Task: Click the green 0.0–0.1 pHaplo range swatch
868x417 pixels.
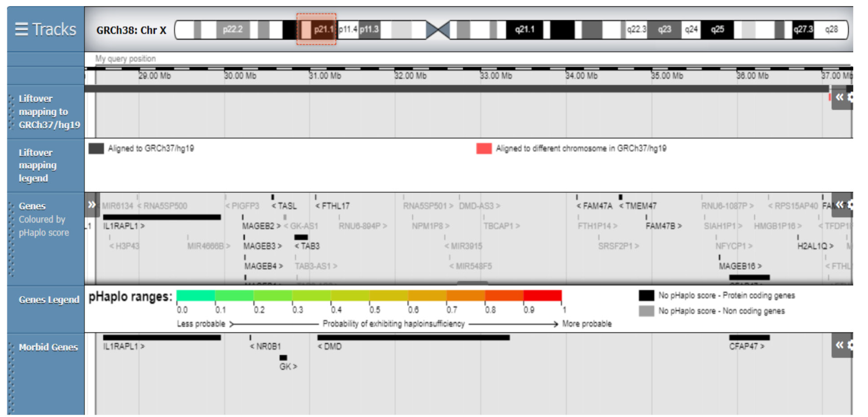Action: click(196, 295)
